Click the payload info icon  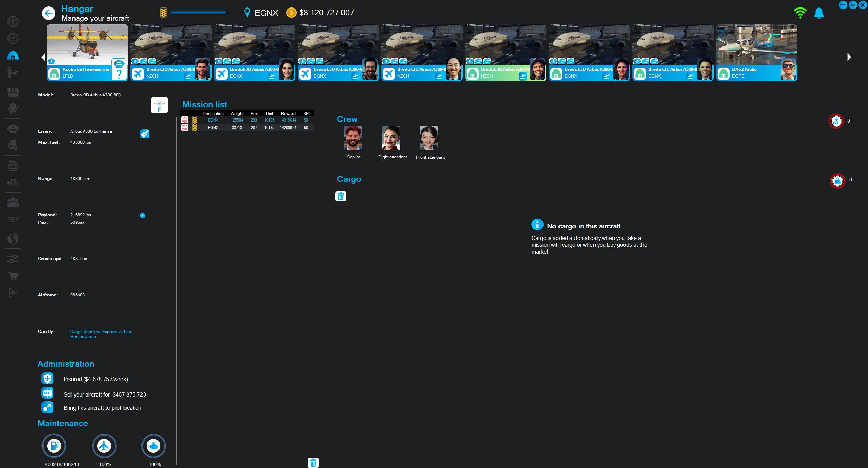(x=143, y=215)
